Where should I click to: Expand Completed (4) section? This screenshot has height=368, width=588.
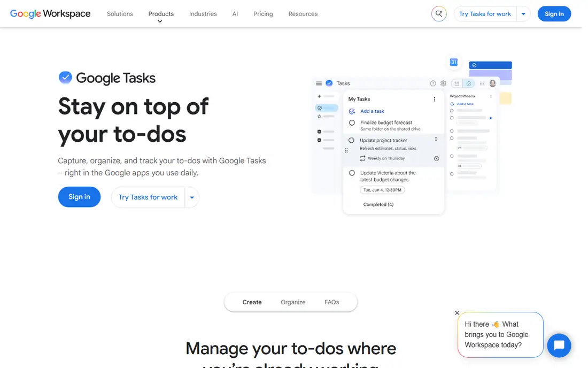378,204
